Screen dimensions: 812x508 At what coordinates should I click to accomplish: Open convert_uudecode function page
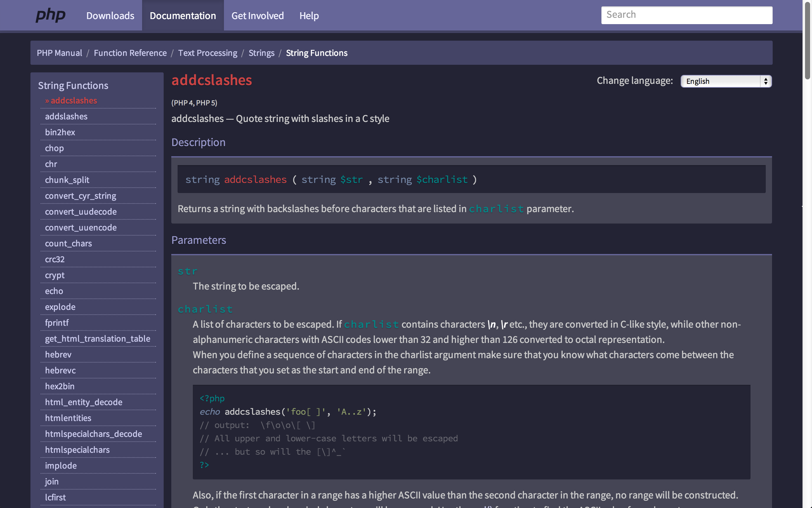(81, 212)
